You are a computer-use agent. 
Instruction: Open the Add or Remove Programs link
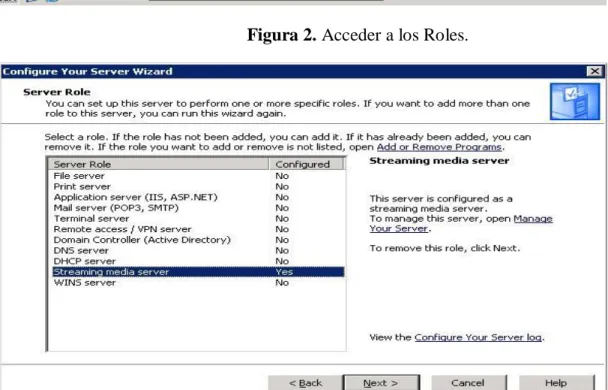439,147
